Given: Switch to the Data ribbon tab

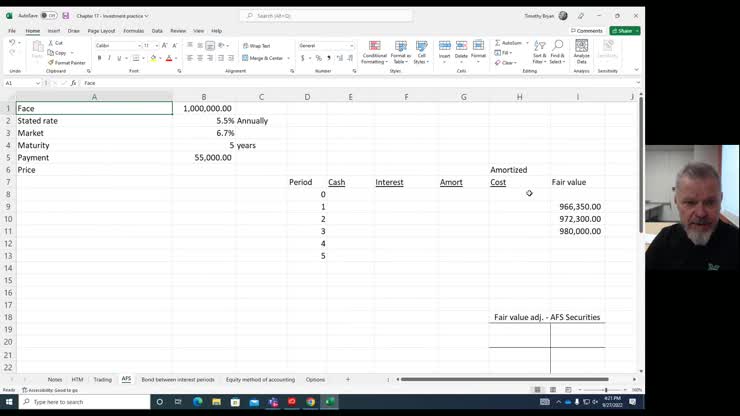Looking at the screenshot, I should (x=157, y=31).
